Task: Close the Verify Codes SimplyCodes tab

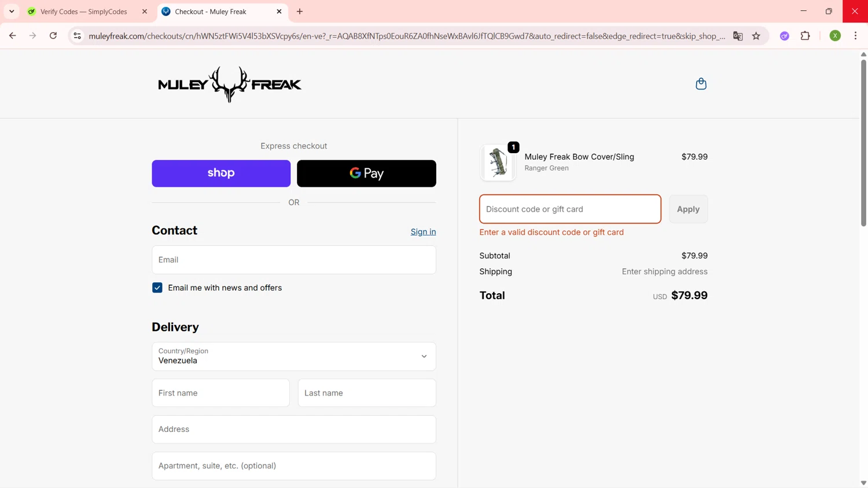Action: 145,12
